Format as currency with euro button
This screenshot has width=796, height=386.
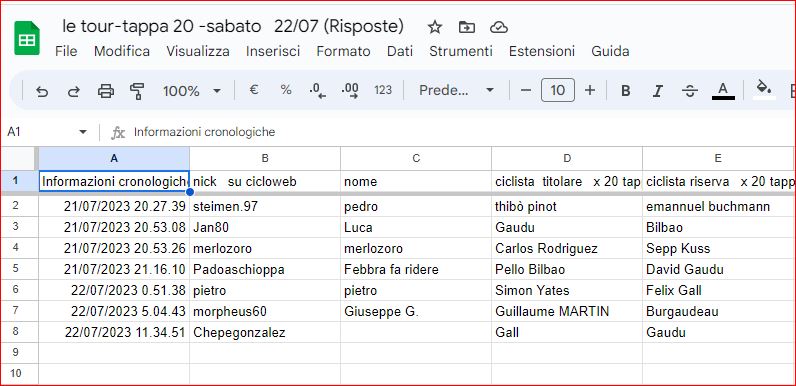pyautogui.click(x=254, y=90)
